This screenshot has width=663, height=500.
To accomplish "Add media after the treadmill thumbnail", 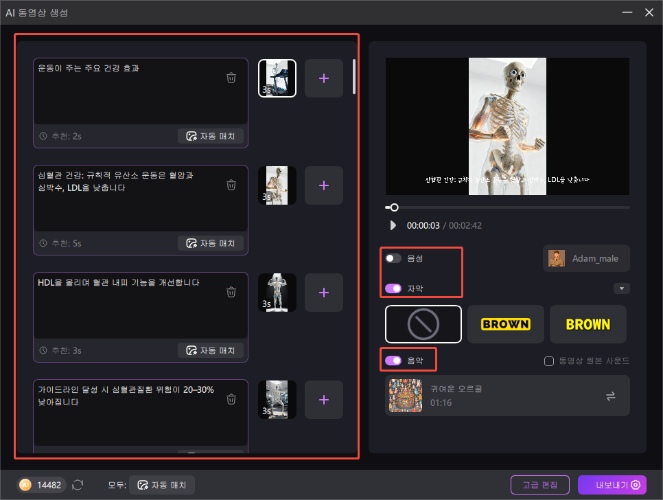I will tap(324, 78).
